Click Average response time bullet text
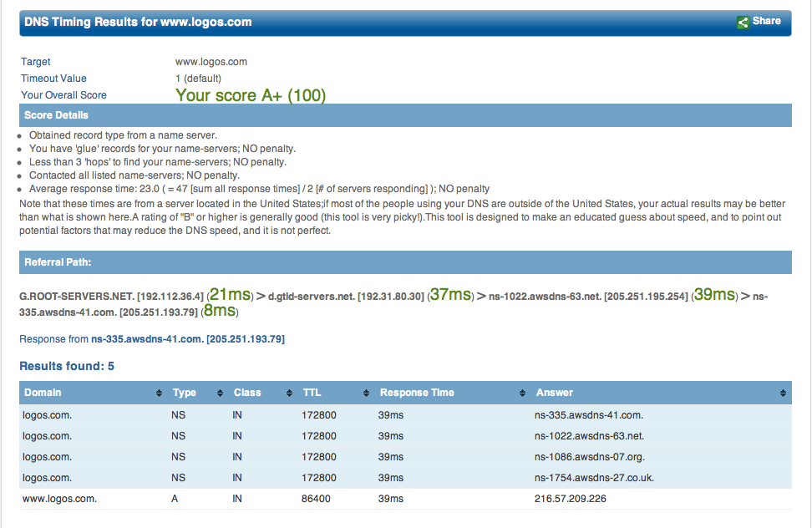Image resolution: width=812 pixels, height=528 pixels. pos(259,189)
